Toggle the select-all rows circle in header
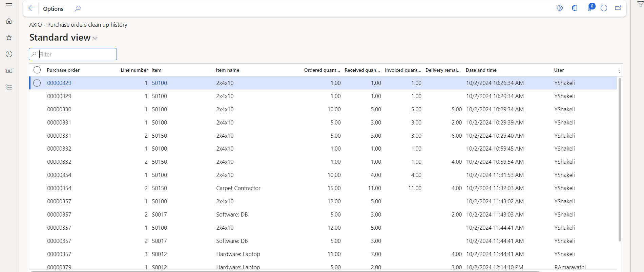The height and width of the screenshot is (272, 644). [x=37, y=70]
